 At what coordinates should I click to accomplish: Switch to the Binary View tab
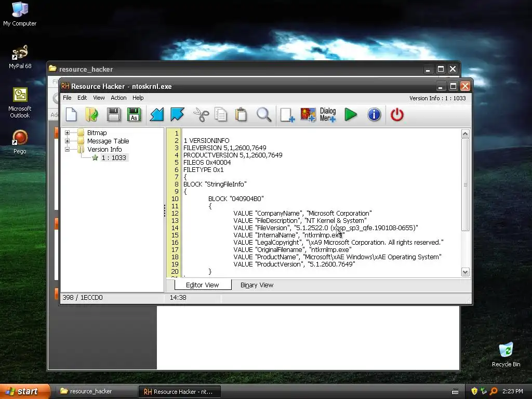[257, 285]
